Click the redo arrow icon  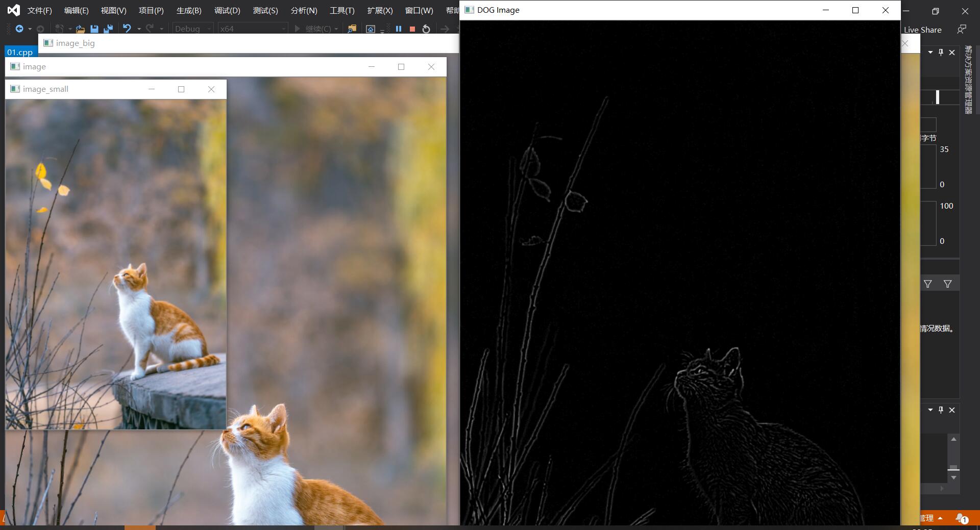coord(150,29)
